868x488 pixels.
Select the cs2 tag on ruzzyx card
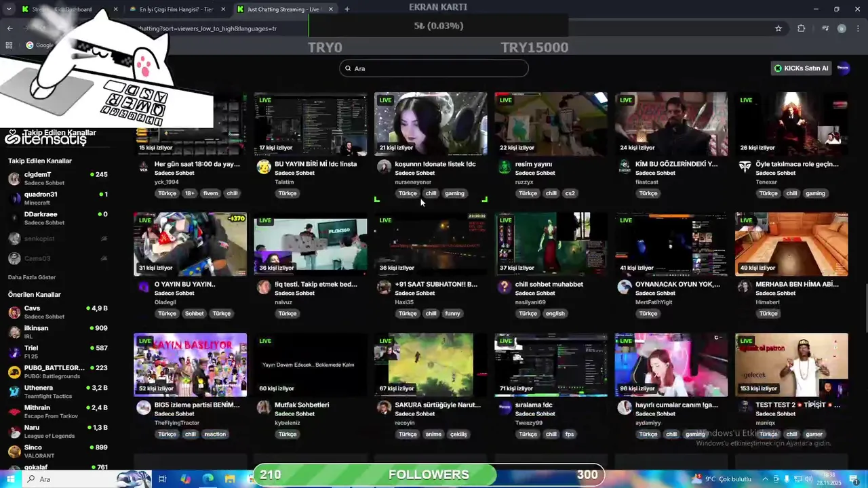(570, 193)
